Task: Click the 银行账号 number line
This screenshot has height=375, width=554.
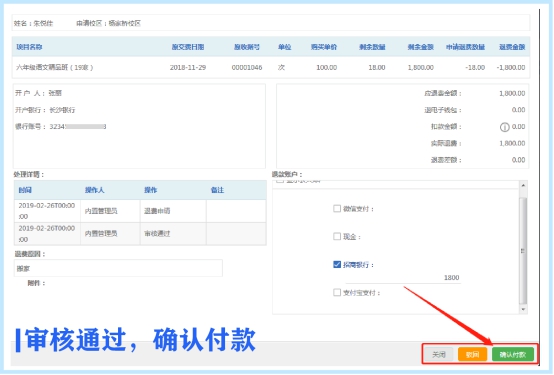Action: pos(60,127)
